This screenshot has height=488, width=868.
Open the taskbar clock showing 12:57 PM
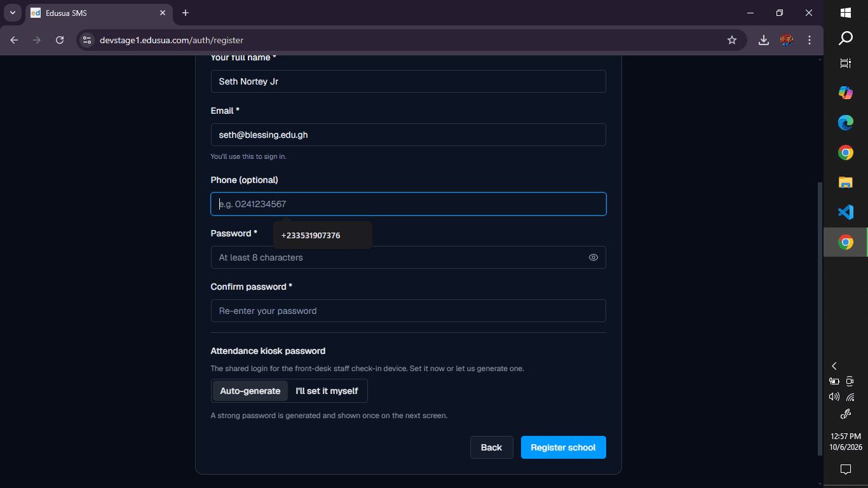(846, 442)
